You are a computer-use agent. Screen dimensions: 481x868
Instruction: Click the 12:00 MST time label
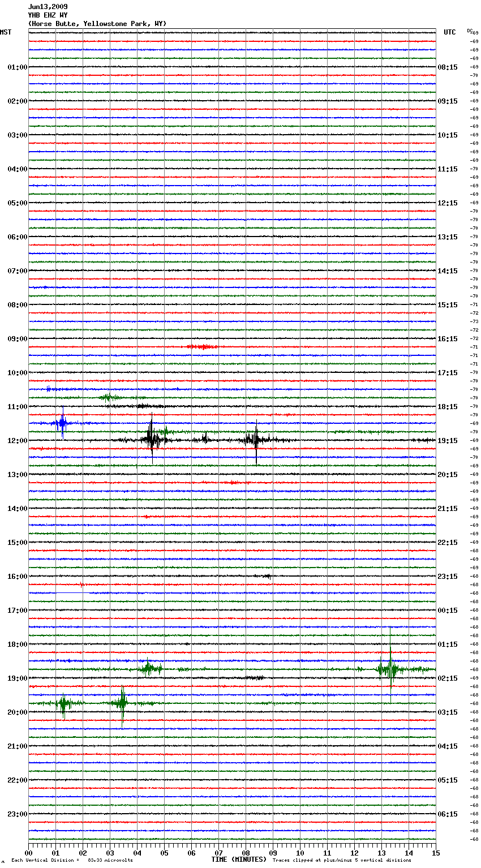point(18,441)
